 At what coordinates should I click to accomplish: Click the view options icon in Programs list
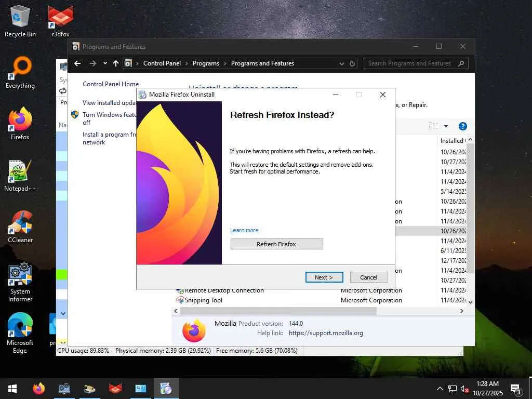click(x=434, y=126)
